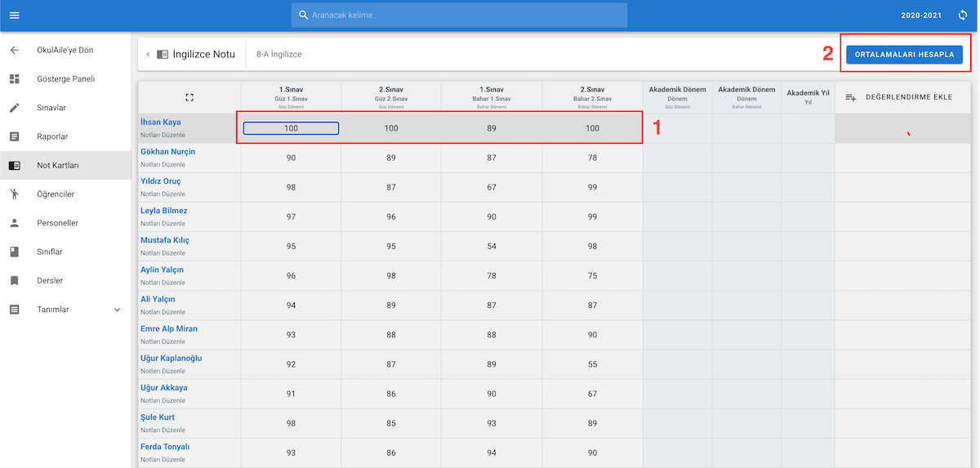The height and width of the screenshot is (468, 980).
Task: Open Gösterge Paneli menu item
Action: (x=66, y=79)
